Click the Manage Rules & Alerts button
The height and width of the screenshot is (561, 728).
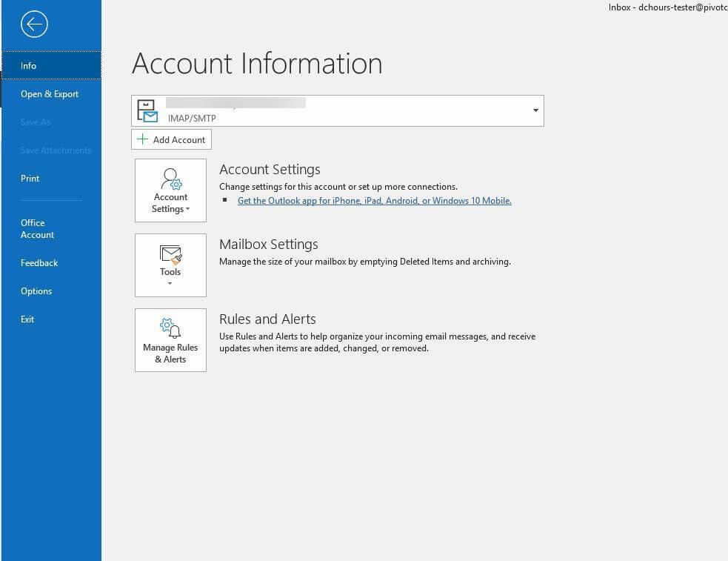pos(170,340)
